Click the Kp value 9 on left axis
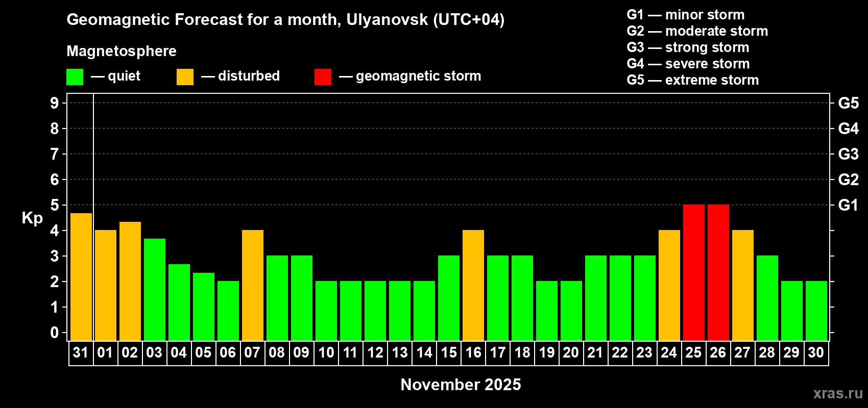The height and width of the screenshot is (408, 868). pos(55,103)
